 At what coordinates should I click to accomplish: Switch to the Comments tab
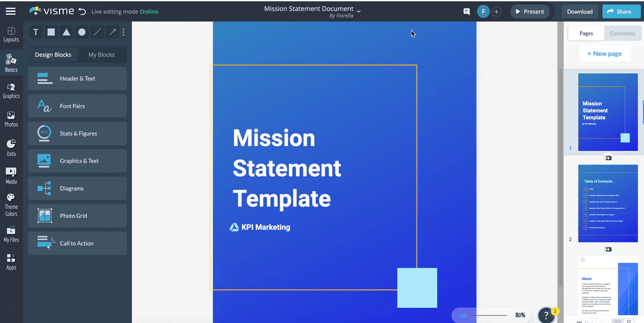point(623,33)
